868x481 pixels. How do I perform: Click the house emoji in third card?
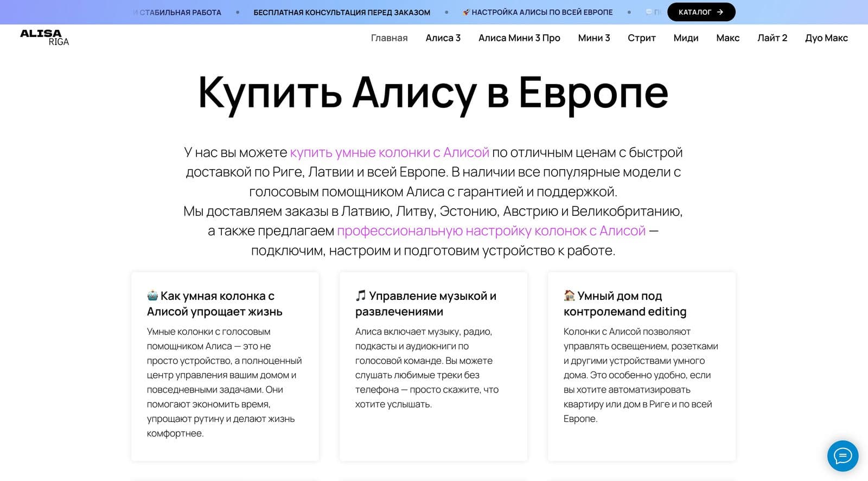point(569,296)
